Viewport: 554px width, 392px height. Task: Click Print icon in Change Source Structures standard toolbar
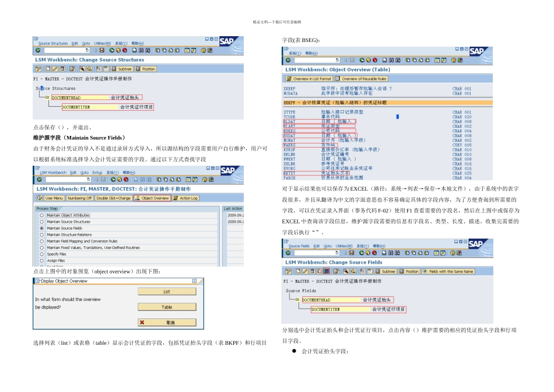(x=135, y=50)
